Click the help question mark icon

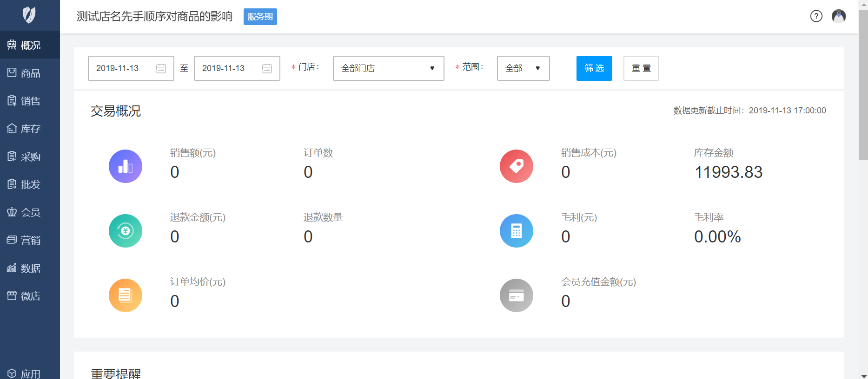pos(816,16)
